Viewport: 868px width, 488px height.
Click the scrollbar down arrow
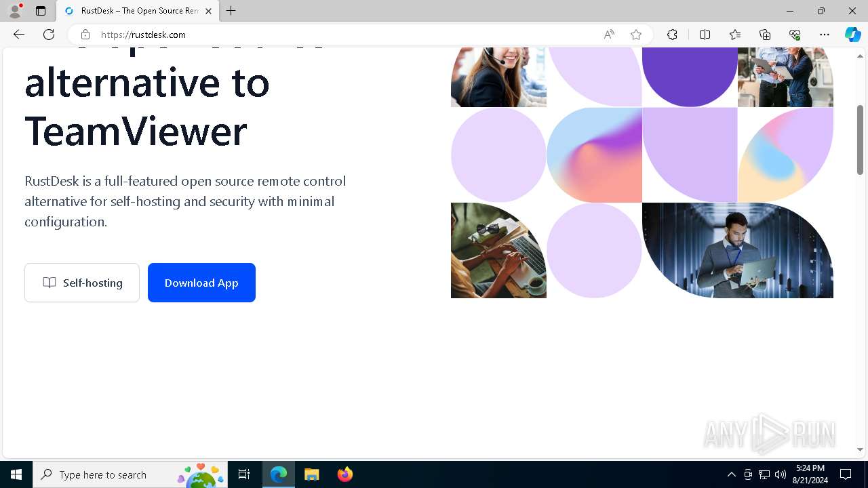click(860, 449)
